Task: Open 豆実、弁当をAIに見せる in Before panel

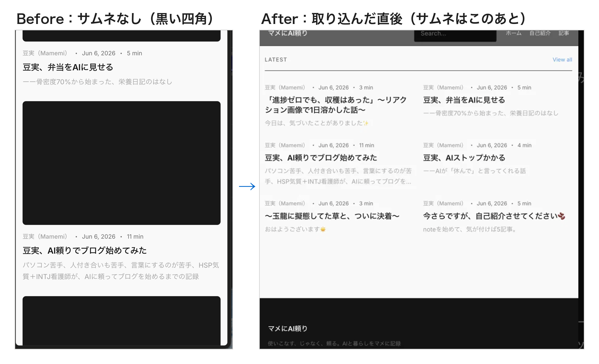Action: [x=68, y=67]
